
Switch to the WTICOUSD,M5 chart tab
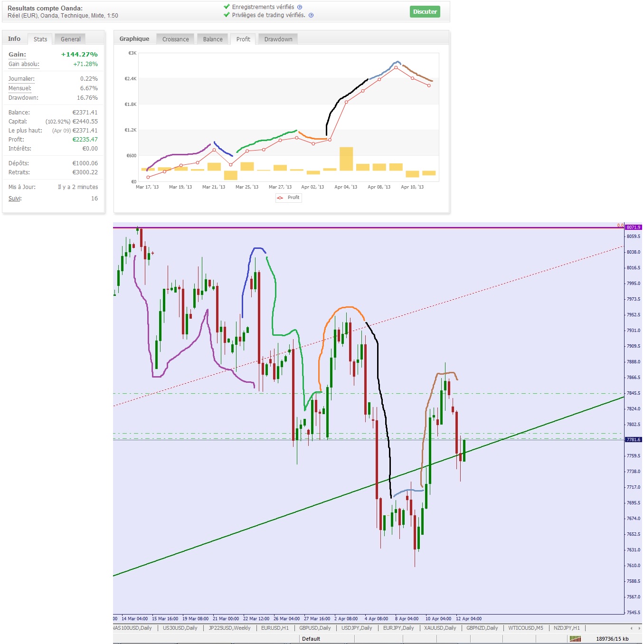(526, 628)
